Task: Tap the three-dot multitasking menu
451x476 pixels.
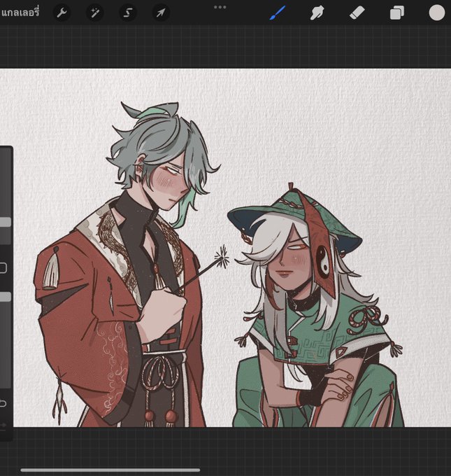Action: pyautogui.click(x=220, y=7)
